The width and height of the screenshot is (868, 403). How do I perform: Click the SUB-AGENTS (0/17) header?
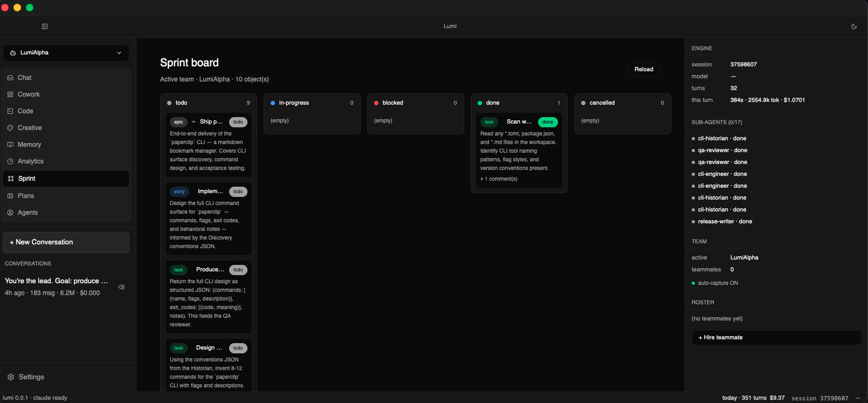pyautogui.click(x=717, y=122)
